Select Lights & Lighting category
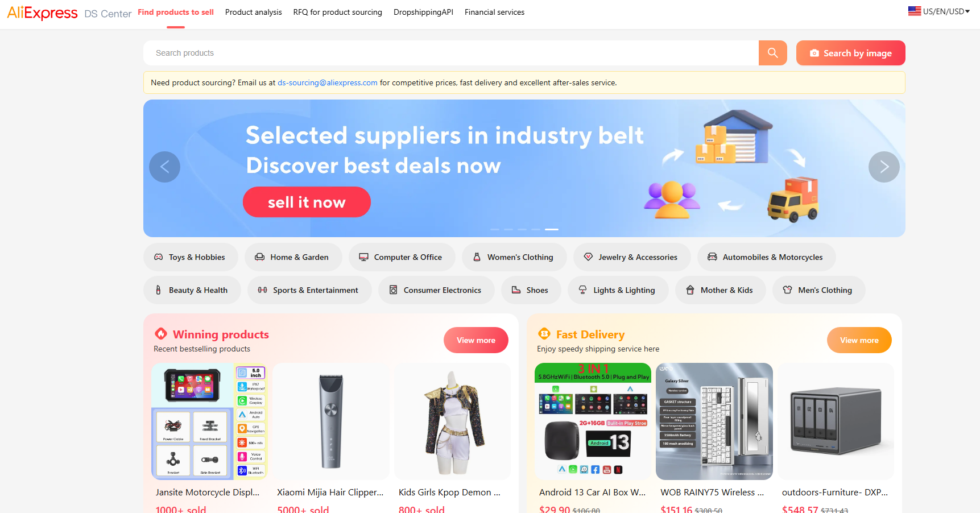 coord(618,290)
